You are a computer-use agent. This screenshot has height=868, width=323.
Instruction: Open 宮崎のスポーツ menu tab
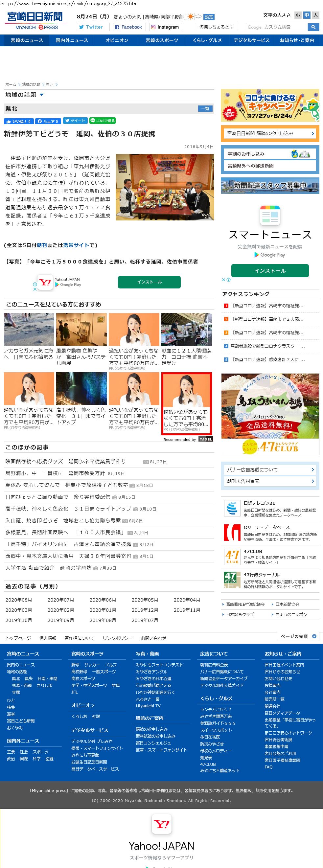(x=162, y=40)
